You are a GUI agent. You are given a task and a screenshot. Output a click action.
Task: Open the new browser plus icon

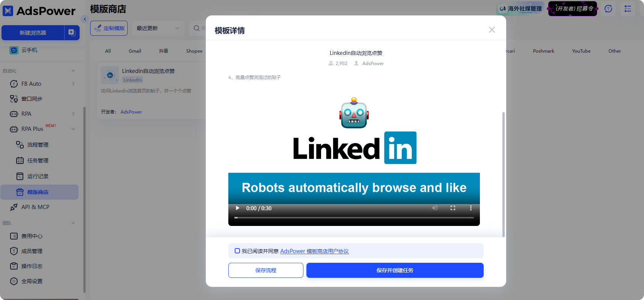pyautogui.click(x=72, y=33)
